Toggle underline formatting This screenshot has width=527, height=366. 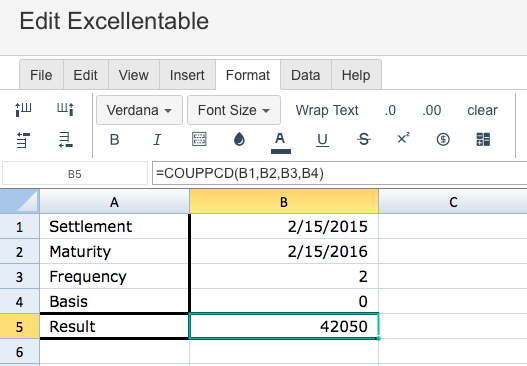[322, 140]
